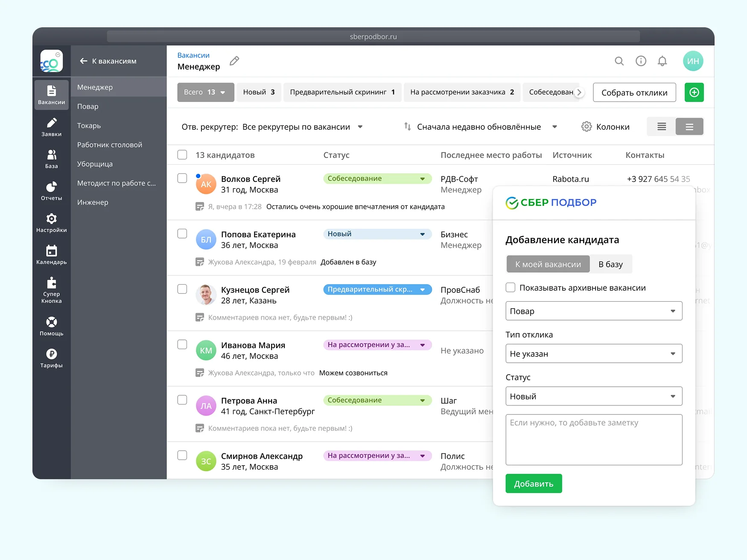Click Кузнецов Сергей photo thumbnail
The image size is (747, 560).
pyautogui.click(x=206, y=295)
